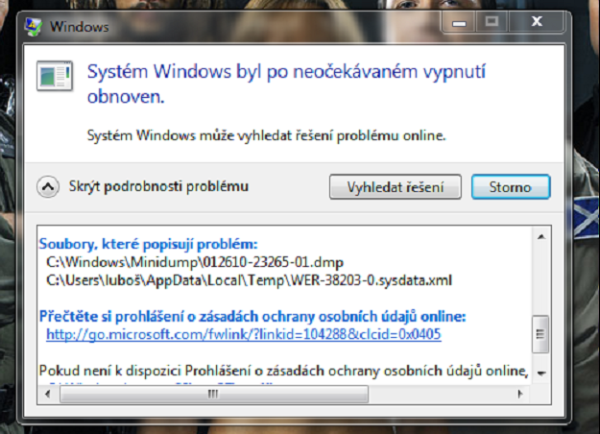Click the vertical scrollbar thumb in details pane
This screenshot has width=600, height=434.
[541, 334]
